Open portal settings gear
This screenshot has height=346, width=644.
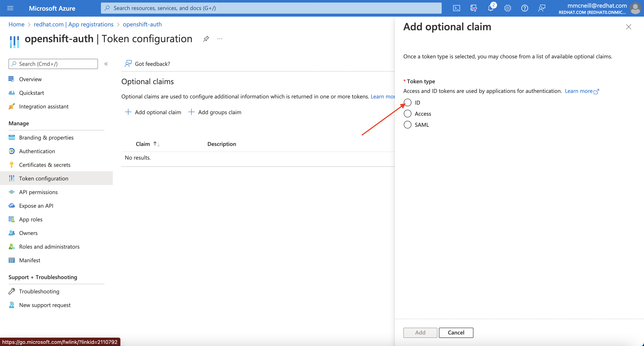(507, 8)
